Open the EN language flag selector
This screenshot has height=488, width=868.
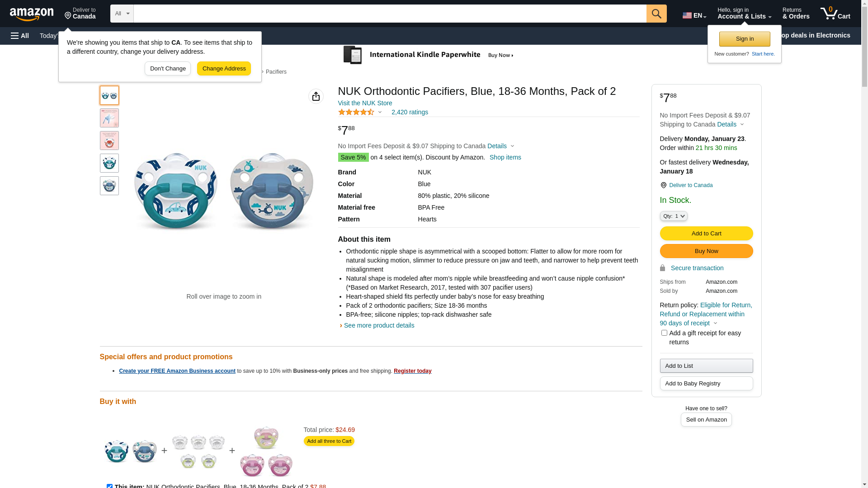pos(694,15)
